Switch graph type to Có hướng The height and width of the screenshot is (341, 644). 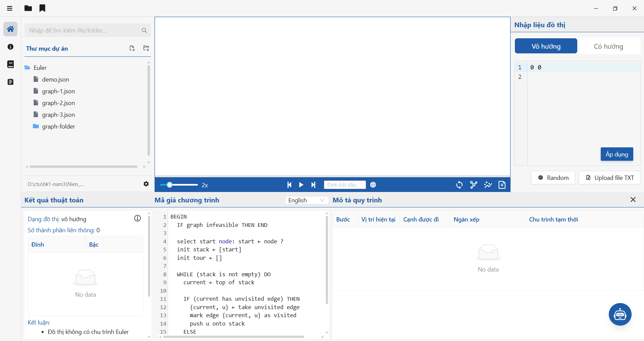(x=608, y=46)
